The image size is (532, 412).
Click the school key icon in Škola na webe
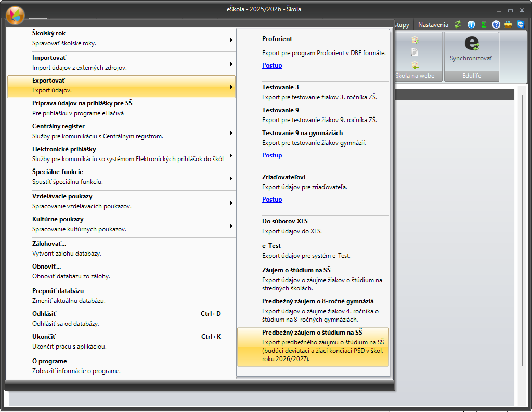coord(414,65)
